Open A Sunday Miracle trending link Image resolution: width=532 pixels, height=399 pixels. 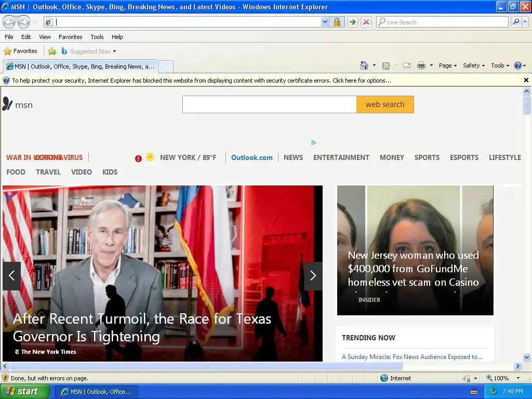coord(412,356)
